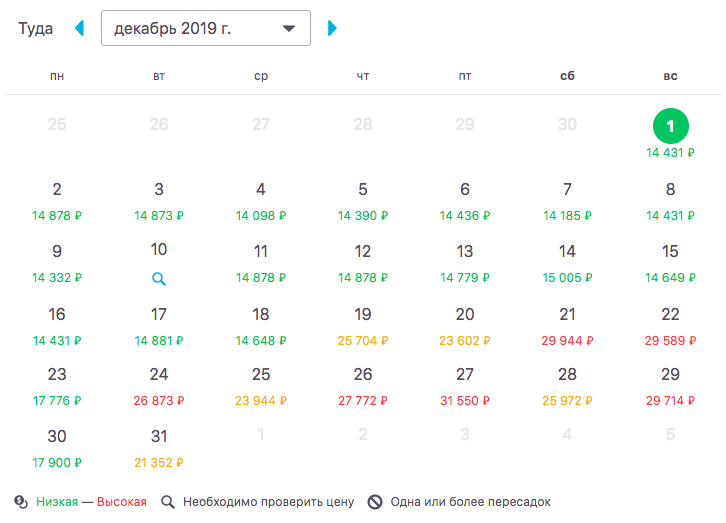Select December 31 at 21 352 ₽

[159, 449]
